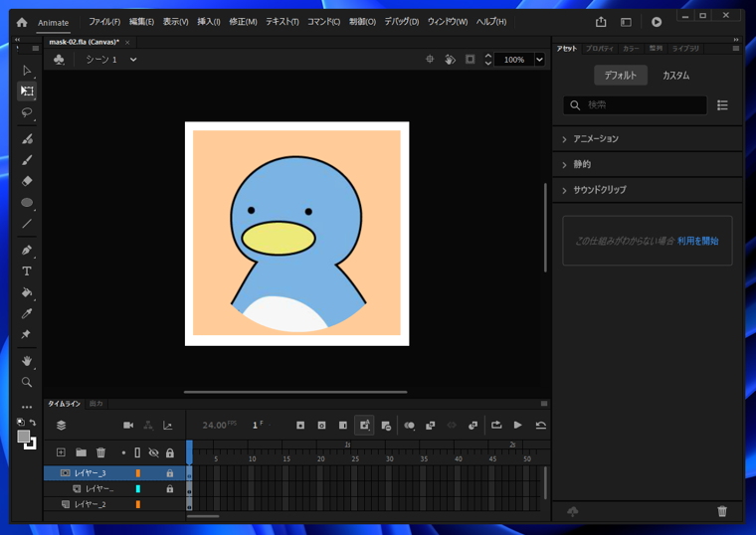This screenshot has width=756, height=535.
Task: Play the timeline animation
Action: click(518, 425)
